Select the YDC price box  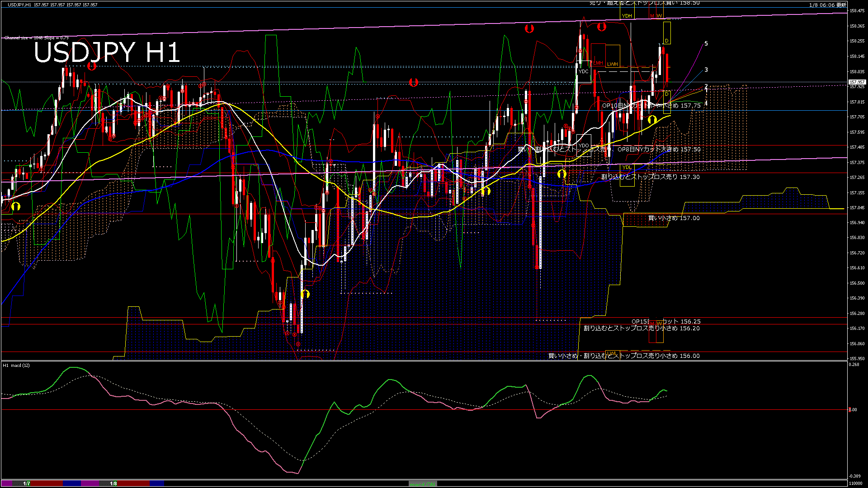583,71
